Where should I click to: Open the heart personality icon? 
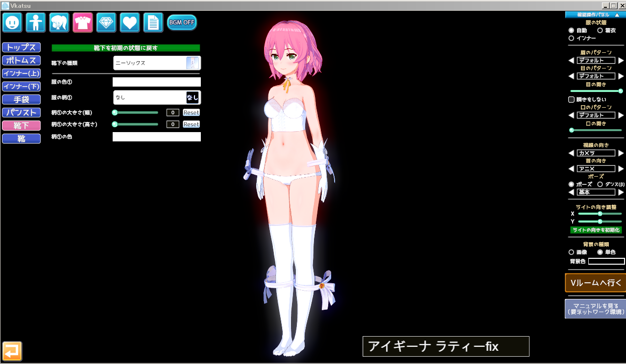pos(130,23)
